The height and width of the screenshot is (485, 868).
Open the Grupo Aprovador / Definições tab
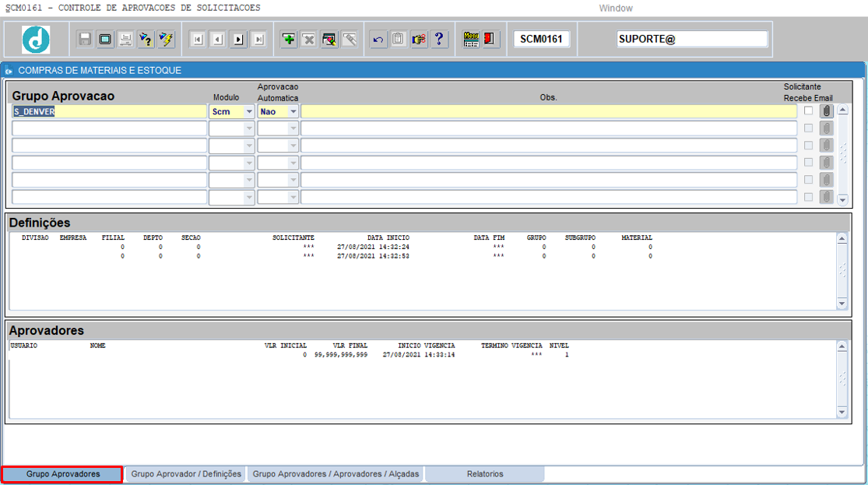click(186, 474)
